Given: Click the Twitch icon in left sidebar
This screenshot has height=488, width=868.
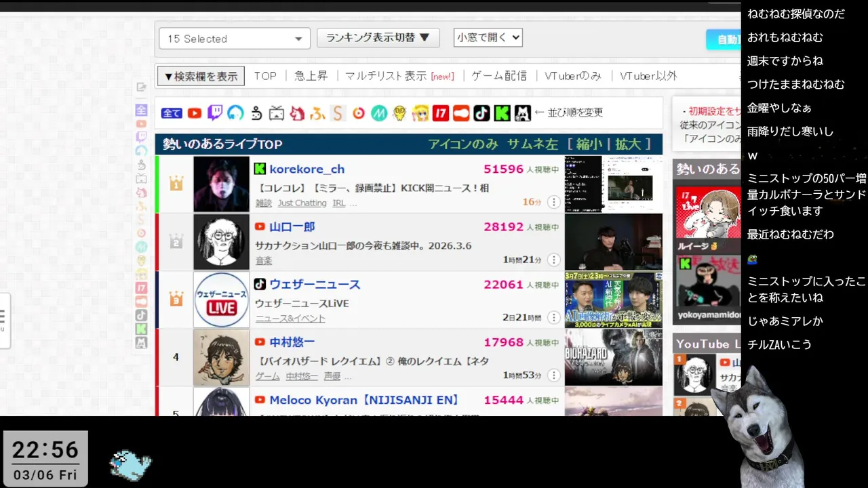Looking at the screenshot, I should pyautogui.click(x=141, y=137).
